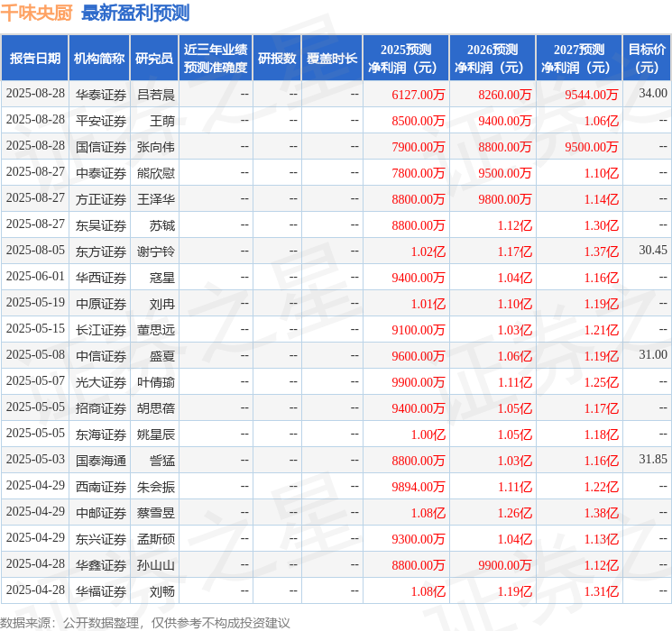Image resolution: width=672 pixels, height=631 pixels.
Task: Click target price 30.45
Action: click(653, 250)
